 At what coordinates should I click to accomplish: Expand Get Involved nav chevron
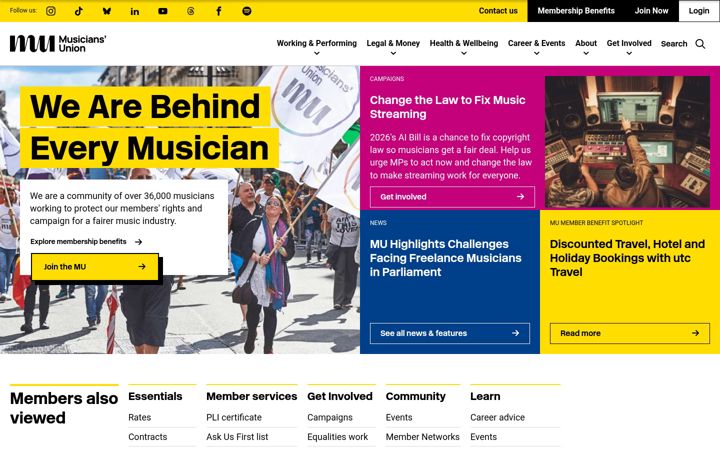629,53
